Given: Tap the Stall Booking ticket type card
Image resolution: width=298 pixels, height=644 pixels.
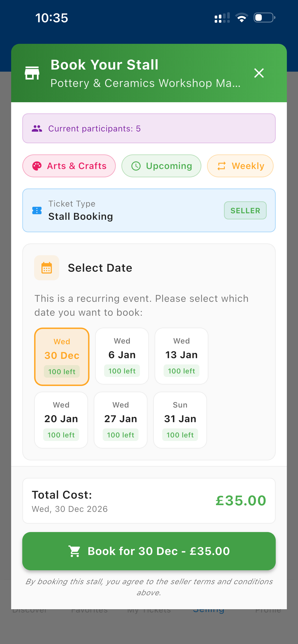Looking at the screenshot, I should (x=149, y=210).
